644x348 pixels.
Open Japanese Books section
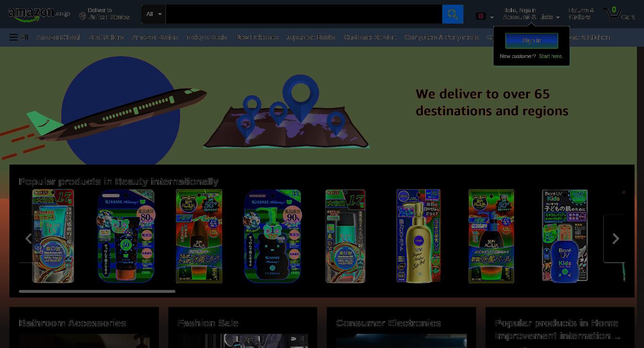[x=311, y=37]
